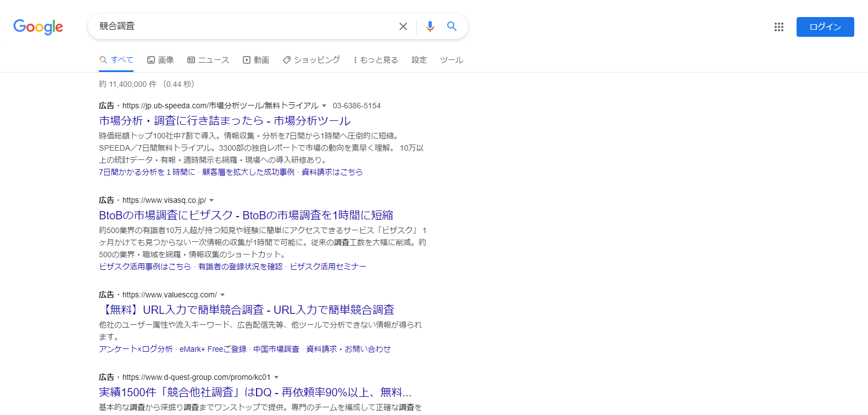This screenshot has height=415, width=868.
Task: Sign in with the ログイン button
Action: click(825, 27)
